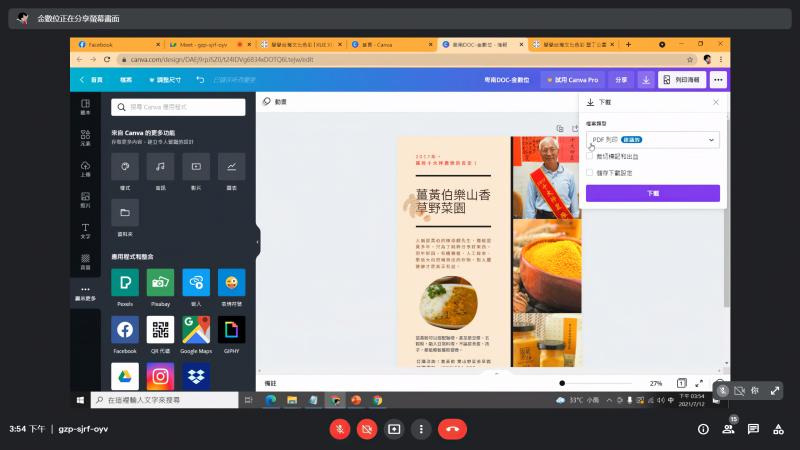Image resolution: width=800 pixels, height=450 pixels.
Task: Open the GIPHY app tile
Action: coord(230,329)
